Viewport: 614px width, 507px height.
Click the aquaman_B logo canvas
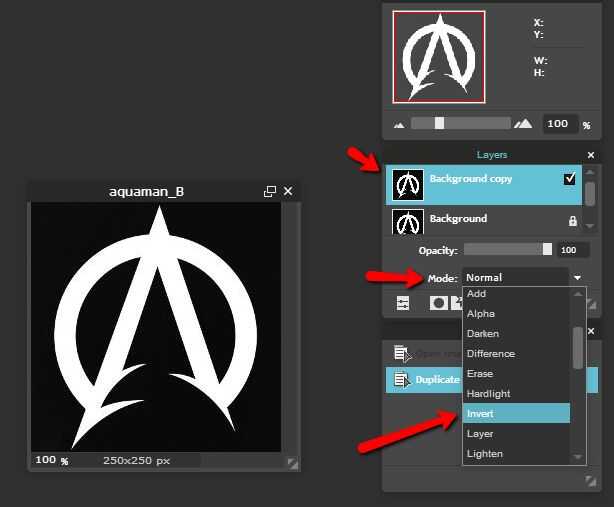click(x=156, y=327)
